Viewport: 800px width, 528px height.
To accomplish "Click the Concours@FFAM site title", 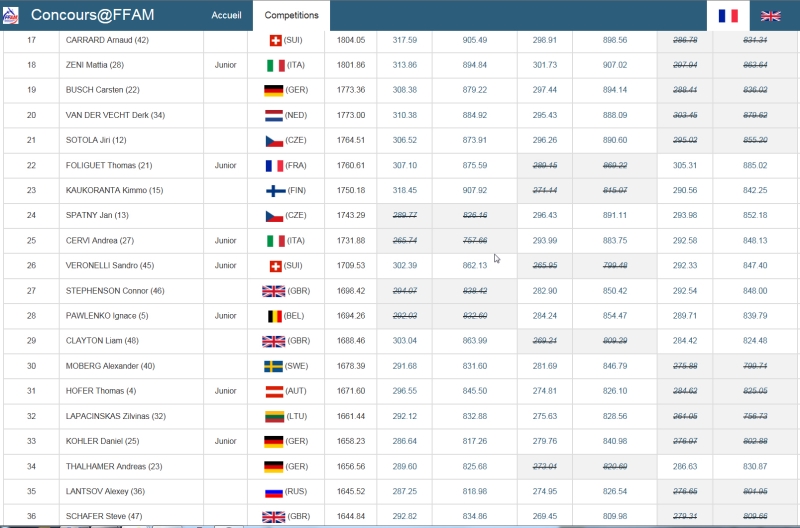I will click(92, 15).
